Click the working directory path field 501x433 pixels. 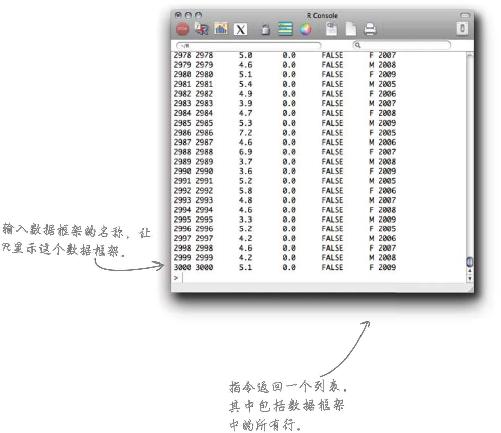tap(248, 45)
